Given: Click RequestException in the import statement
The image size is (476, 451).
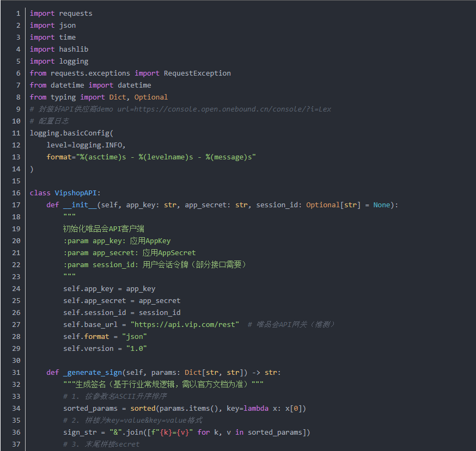Looking at the screenshot, I should click(197, 73).
